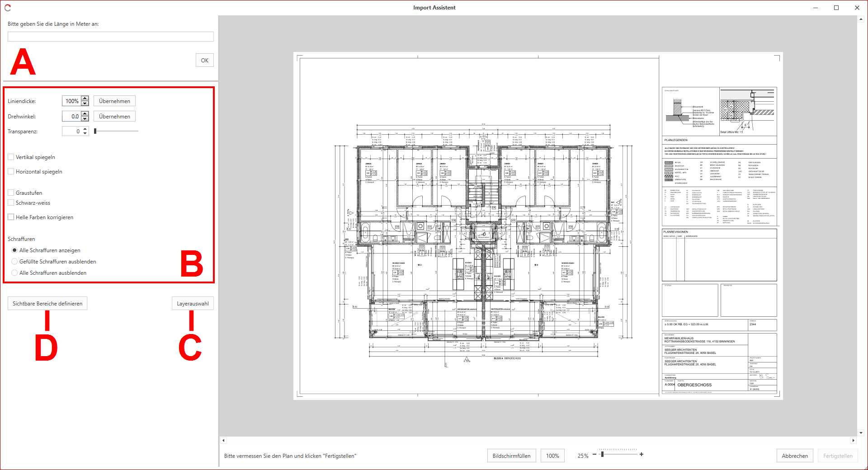Image resolution: width=868 pixels, height=470 pixels.
Task: Check Helle Farben korrigieren
Action: pos(11,217)
